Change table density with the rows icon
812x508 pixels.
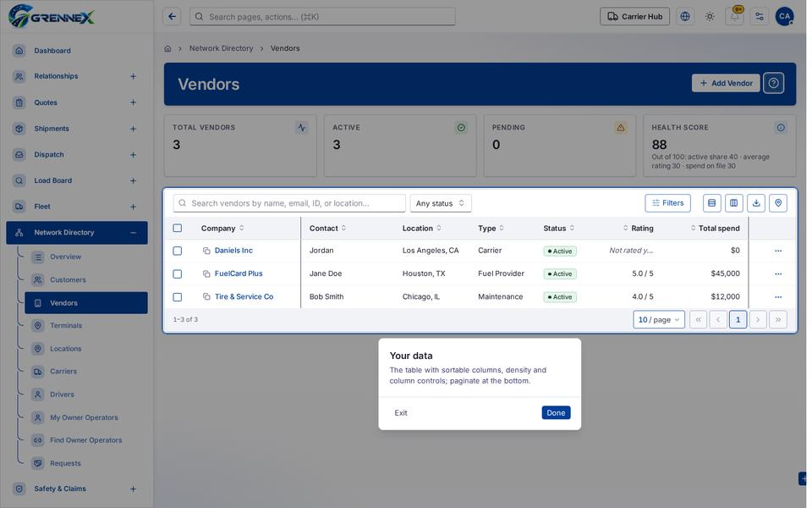tap(711, 203)
